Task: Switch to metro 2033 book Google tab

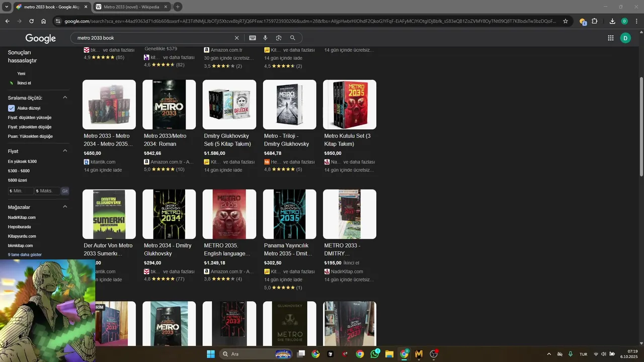Action: (51, 7)
